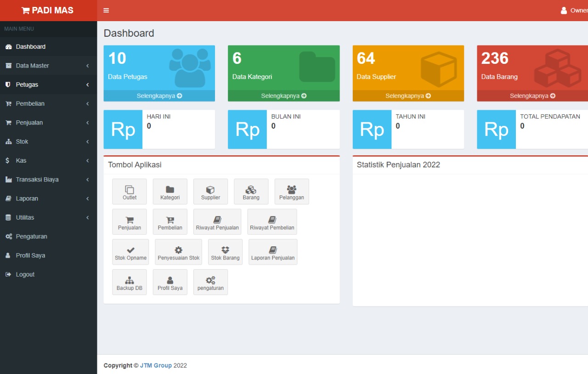Open the Pelanggan users shortcut

coord(292,192)
